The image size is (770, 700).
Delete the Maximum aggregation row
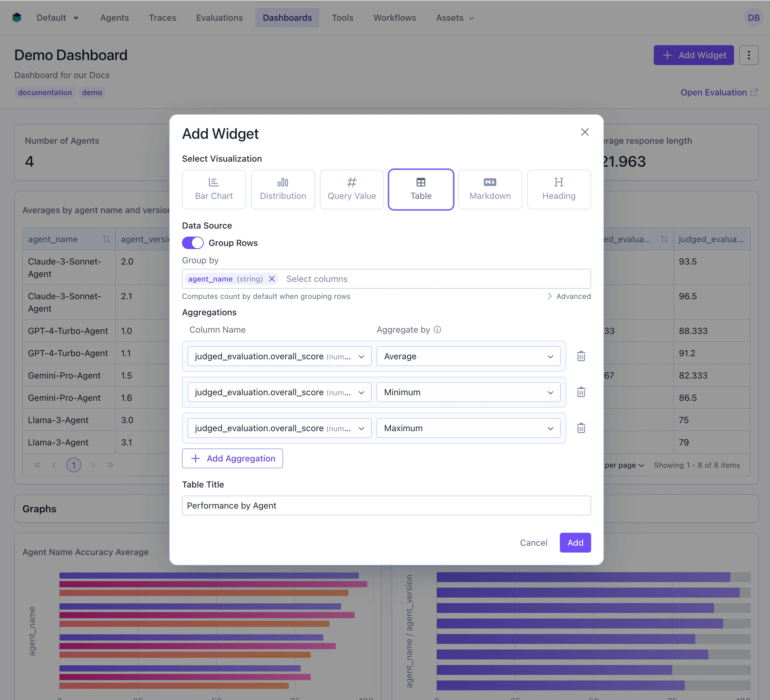(x=581, y=428)
